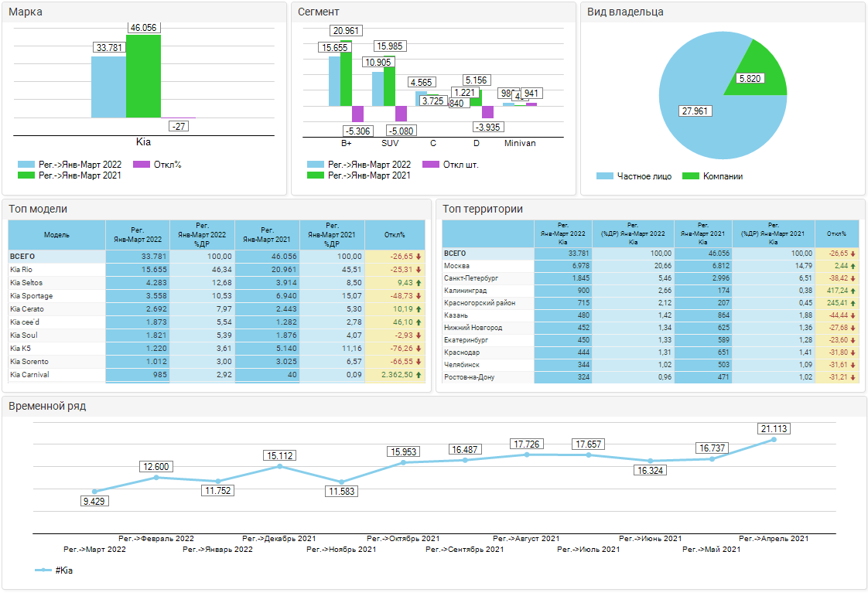Click the red down arrow in Санкт-Петербург row
Screen dimensions: 868x613
853,278
